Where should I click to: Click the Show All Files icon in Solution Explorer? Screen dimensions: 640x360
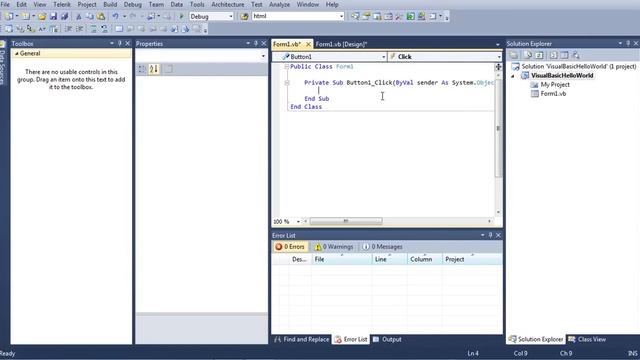tap(528, 55)
